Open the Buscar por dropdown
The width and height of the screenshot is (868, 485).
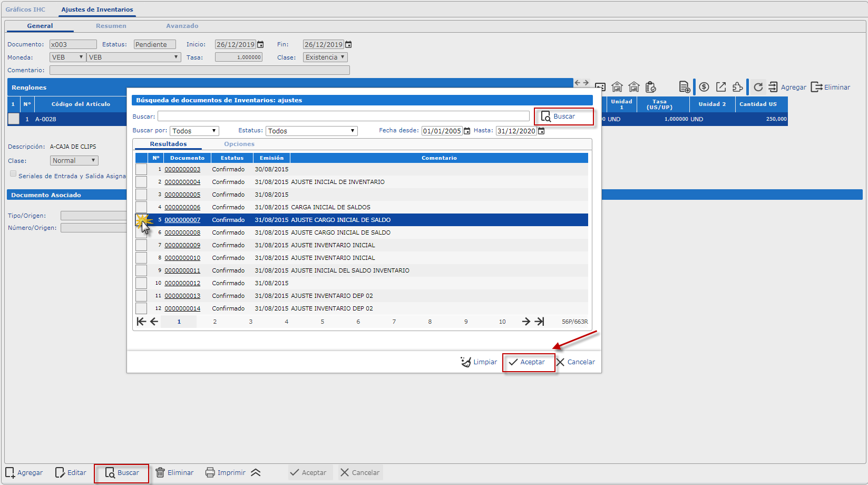click(194, 131)
